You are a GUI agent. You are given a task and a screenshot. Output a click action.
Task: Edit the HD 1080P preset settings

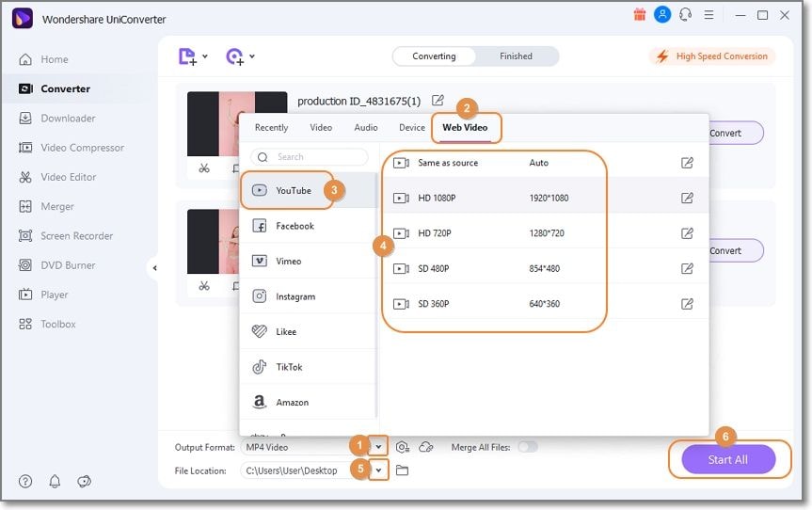(x=687, y=199)
